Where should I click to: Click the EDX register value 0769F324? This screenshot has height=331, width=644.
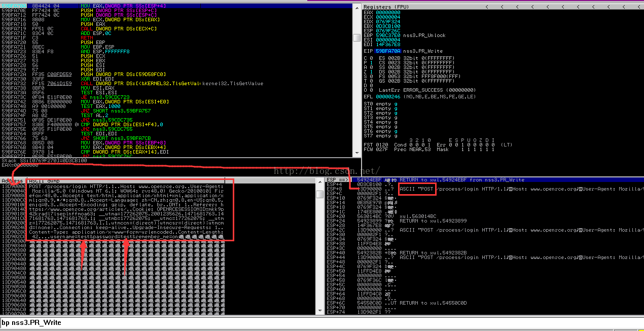pyautogui.click(x=388, y=21)
